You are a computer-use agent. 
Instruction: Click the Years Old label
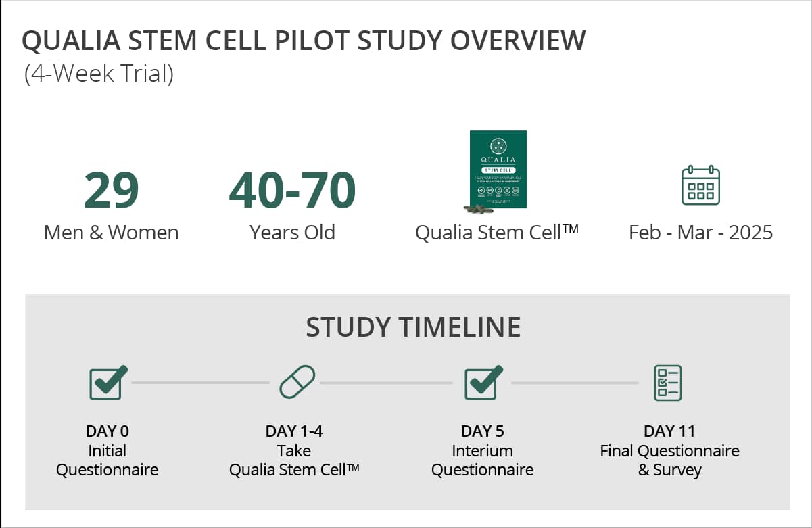pyautogui.click(x=292, y=233)
